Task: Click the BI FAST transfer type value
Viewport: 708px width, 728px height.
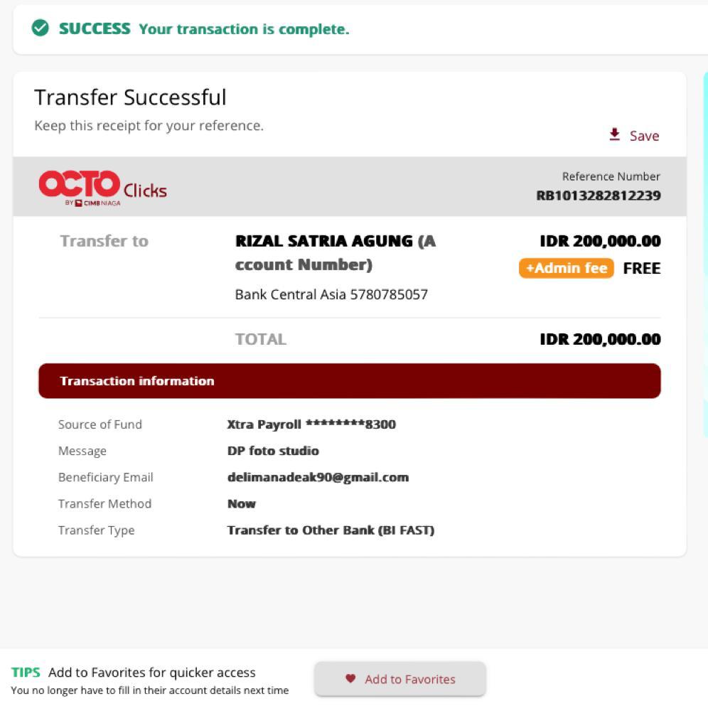Action: (331, 530)
